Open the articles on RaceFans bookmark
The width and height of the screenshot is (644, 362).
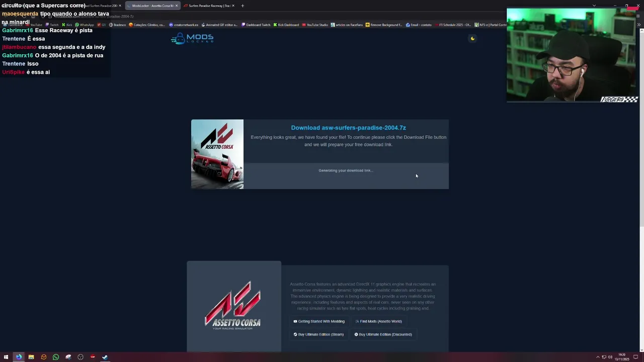tap(347, 25)
